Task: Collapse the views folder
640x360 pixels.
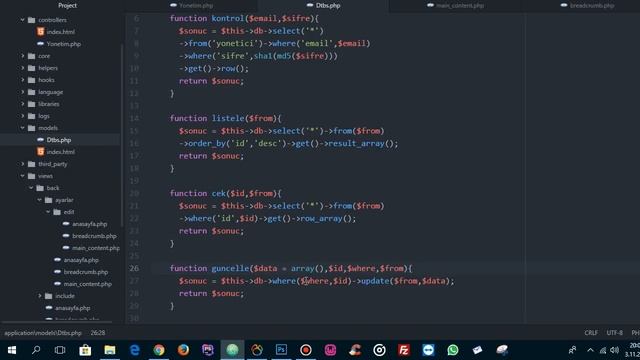Action: click(23, 176)
